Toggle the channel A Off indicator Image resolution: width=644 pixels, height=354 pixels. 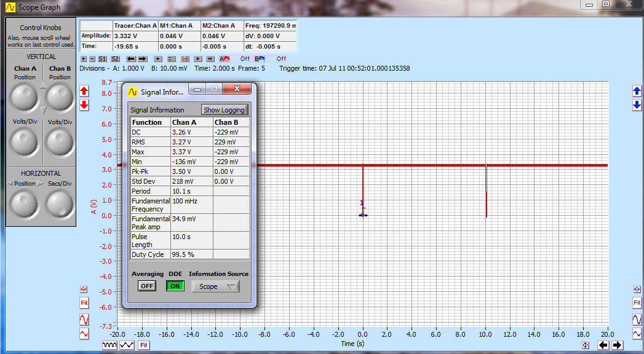click(x=245, y=59)
